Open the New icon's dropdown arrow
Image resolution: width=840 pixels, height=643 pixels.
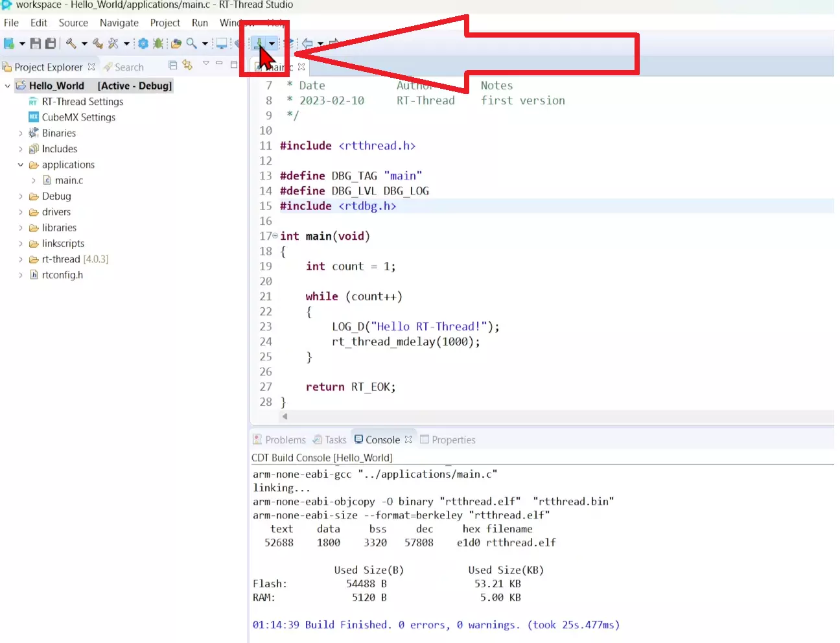point(22,43)
